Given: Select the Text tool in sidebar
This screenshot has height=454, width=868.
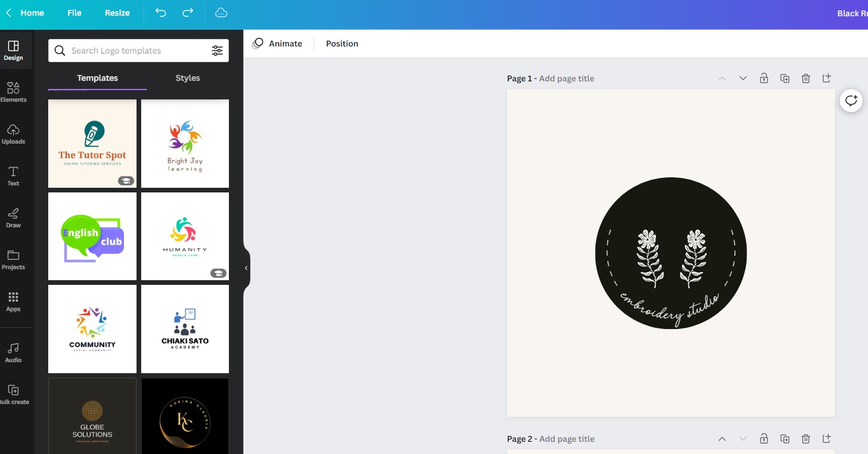Looking at the screenshot, I should click(13, 176).
